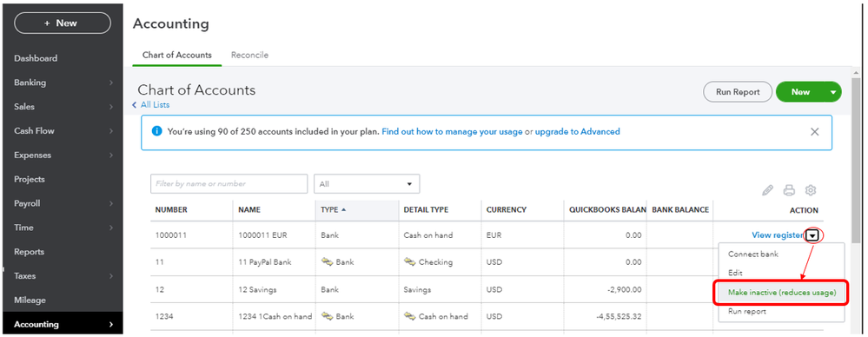Expand the Payroll sidebar submenu
The width and height of the screenshot is (868, 337).
[x=111, y=203]
